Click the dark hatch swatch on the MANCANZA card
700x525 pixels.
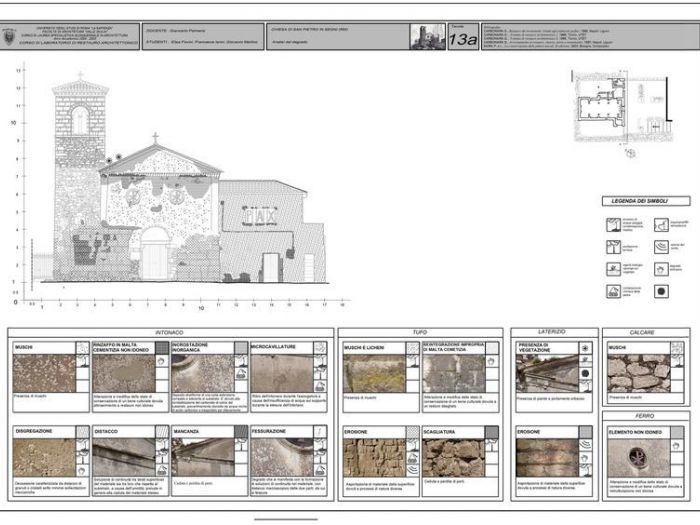(241, 432)
